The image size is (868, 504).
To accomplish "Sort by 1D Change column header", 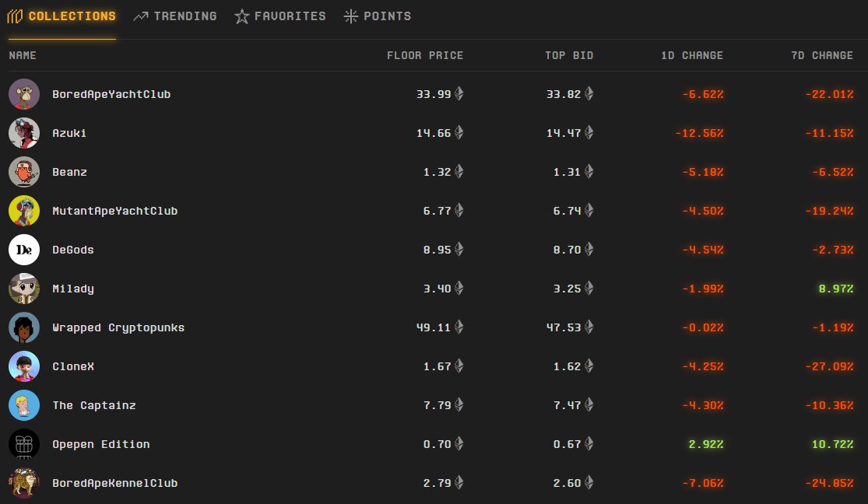I will pyautogui.click(x=691, y=55).
